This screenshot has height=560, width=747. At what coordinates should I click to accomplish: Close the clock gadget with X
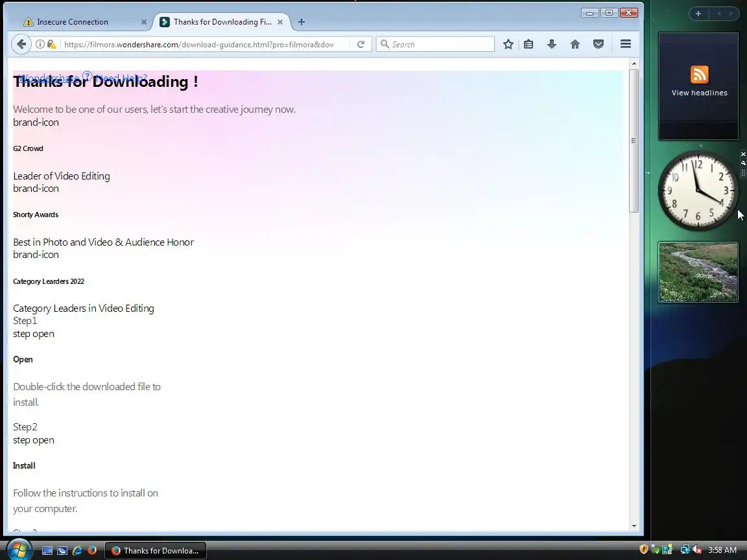[x=743, y=154]
